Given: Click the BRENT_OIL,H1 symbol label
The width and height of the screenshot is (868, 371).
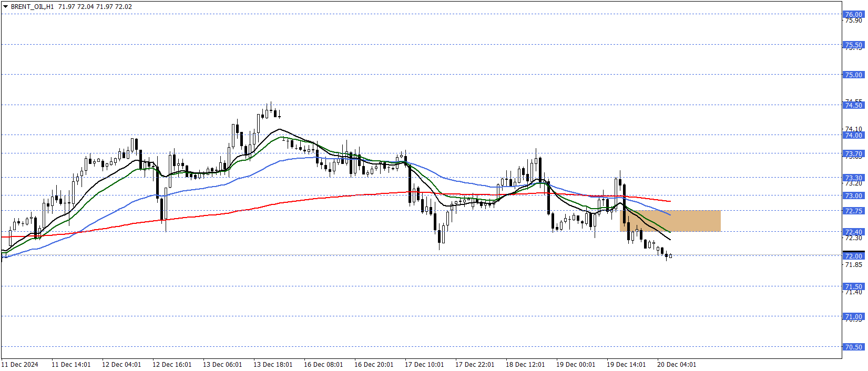Looking at the screenshot, I should coord(32,7).
